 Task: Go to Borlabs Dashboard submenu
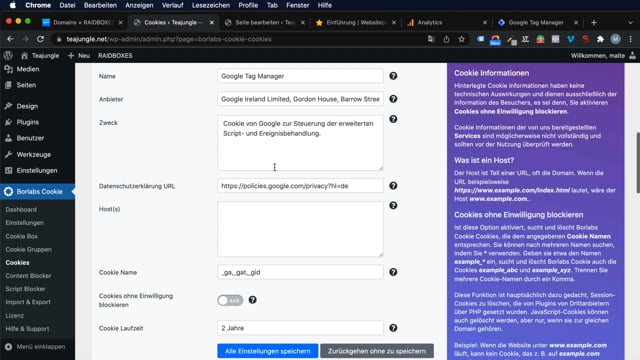pyautogui.click(x=21, y=209)
